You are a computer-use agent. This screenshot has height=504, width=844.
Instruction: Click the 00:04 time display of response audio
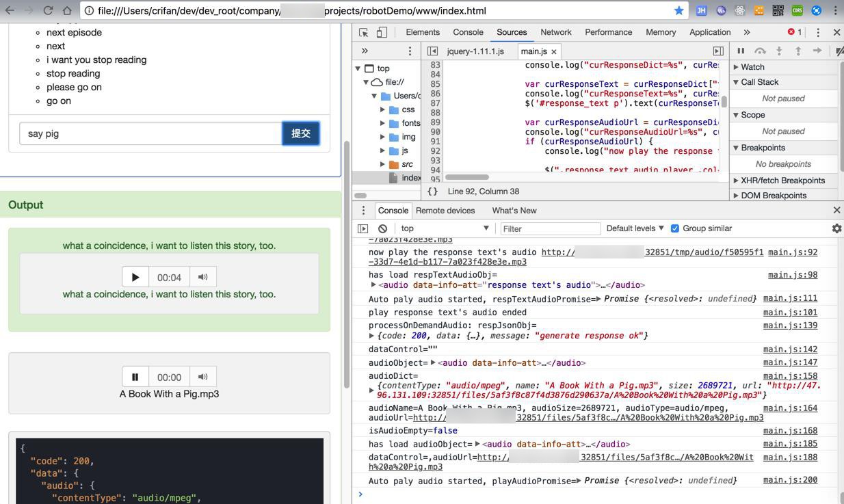pos(169,277)
